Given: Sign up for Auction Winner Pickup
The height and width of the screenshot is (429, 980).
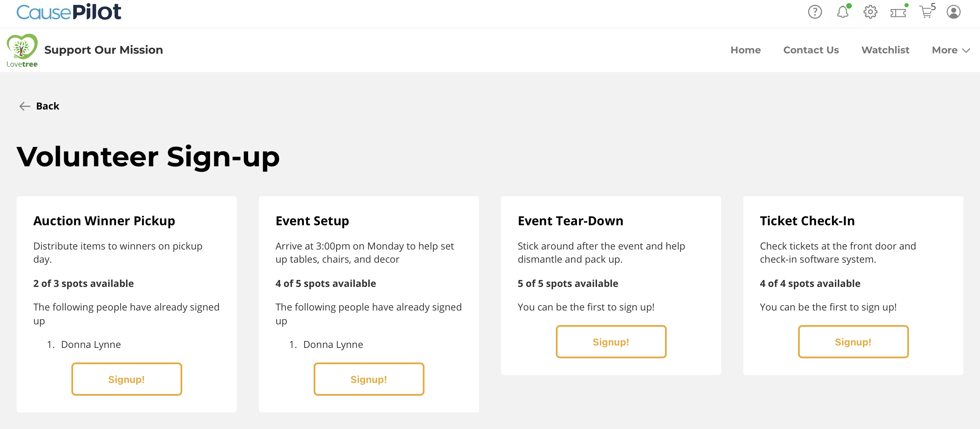Looking at the screenshot, I should (x=127, y=379).
